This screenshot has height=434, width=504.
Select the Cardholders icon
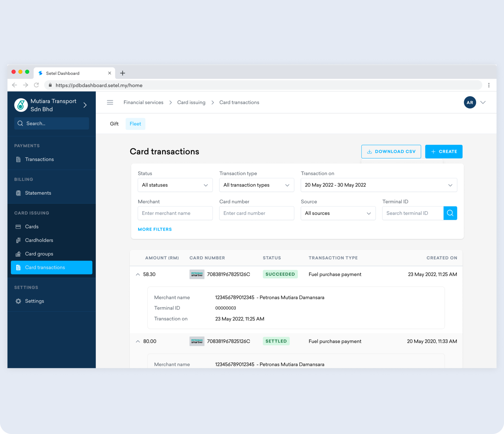pos(18,240)
